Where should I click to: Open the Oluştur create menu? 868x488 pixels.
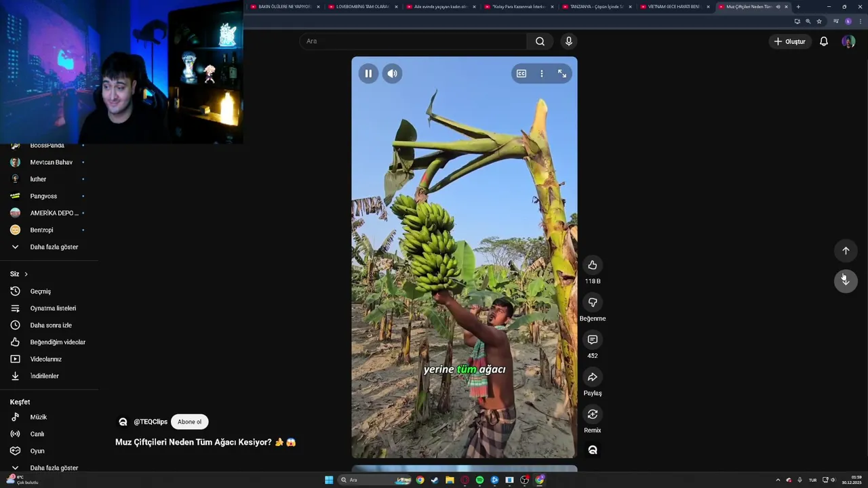tap(790, 41)
